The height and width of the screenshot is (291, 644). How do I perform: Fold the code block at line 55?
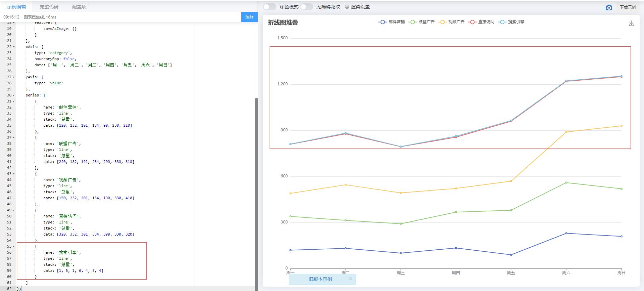[x=14, y=246]
